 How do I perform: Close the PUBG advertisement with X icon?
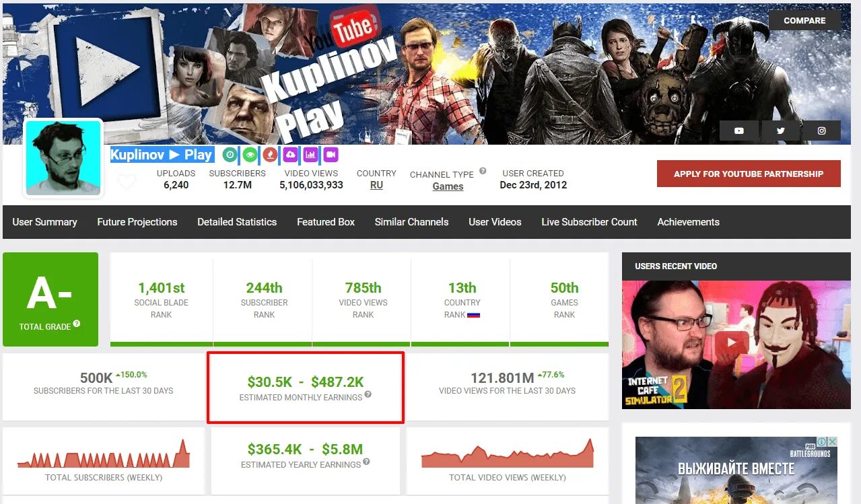pyautogui.click(x=832, y=442)
